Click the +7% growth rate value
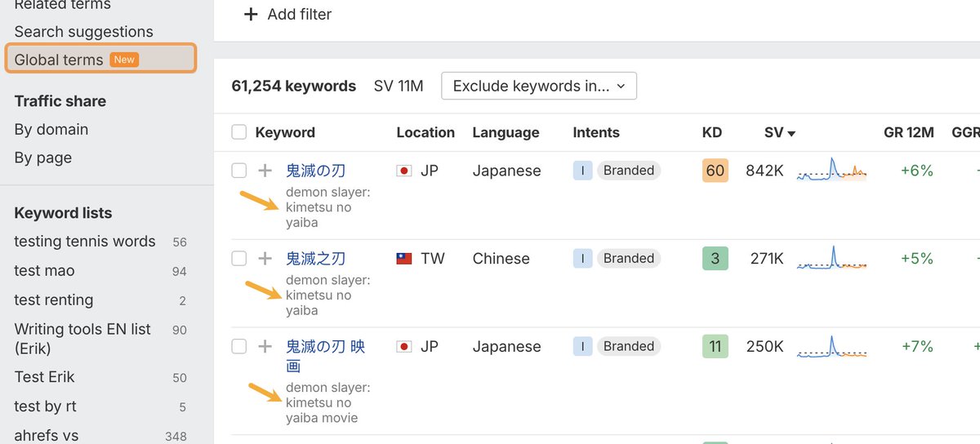Viewport: 980px width, 444px height. [917, 347]
